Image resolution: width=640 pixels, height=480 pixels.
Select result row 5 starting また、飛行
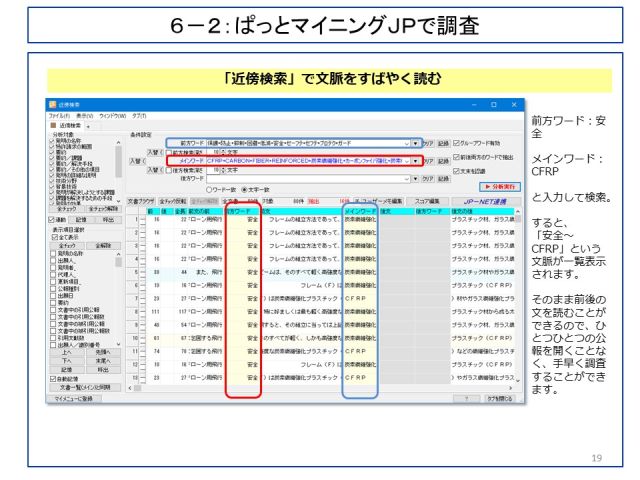click(x=320, y=272)
